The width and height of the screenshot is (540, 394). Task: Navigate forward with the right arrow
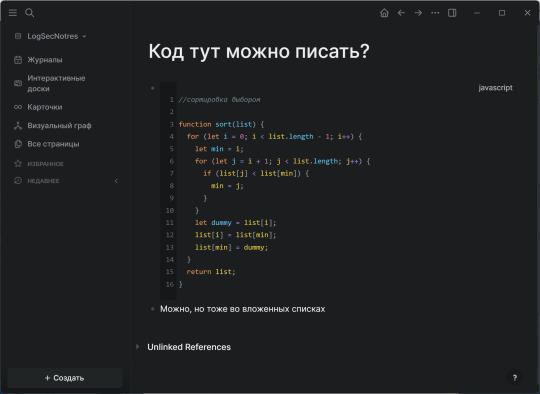click(x=418, y=13)
